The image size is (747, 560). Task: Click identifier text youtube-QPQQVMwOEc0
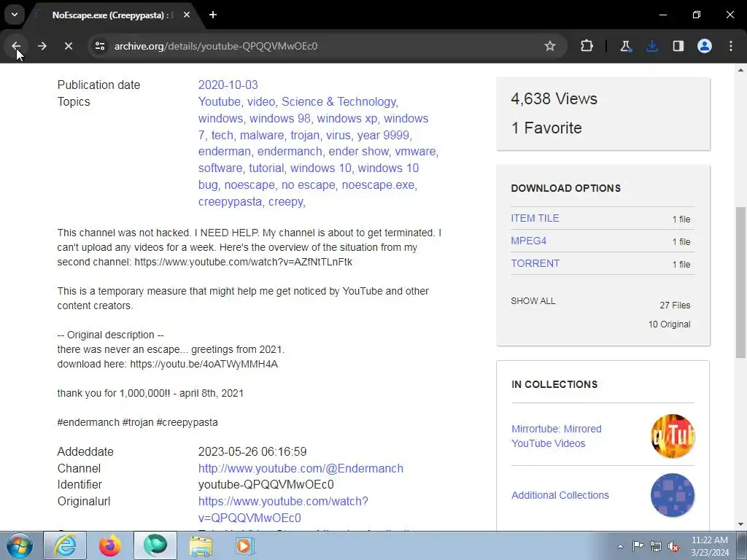click(266, 484)
